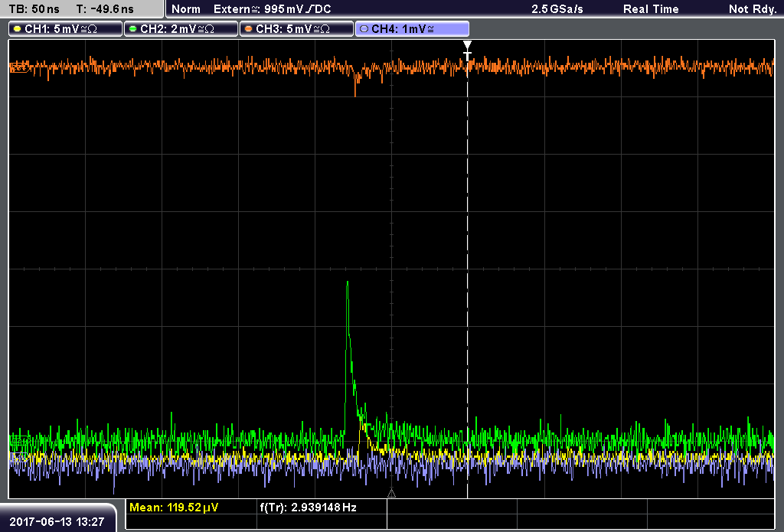The height and width of the screenshot is (532, 784).
Task: Click the Mean: 119.52 µV measurement
Action: click(174, 508)
